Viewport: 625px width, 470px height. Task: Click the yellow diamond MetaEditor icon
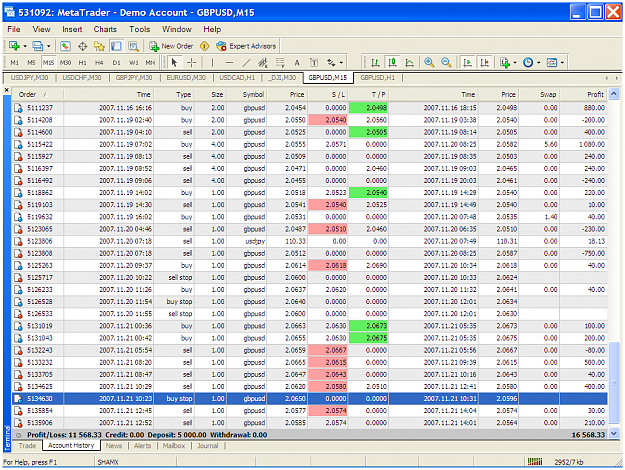point(204,46)
